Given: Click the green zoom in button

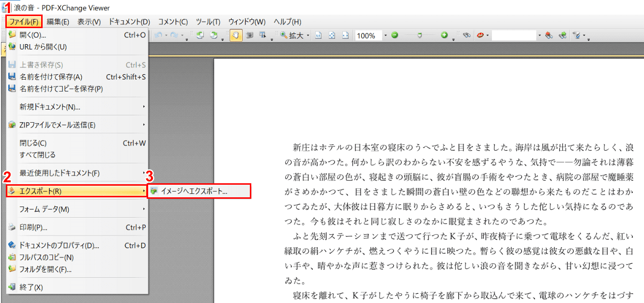Looking at the screenshot, I should 445,35.
